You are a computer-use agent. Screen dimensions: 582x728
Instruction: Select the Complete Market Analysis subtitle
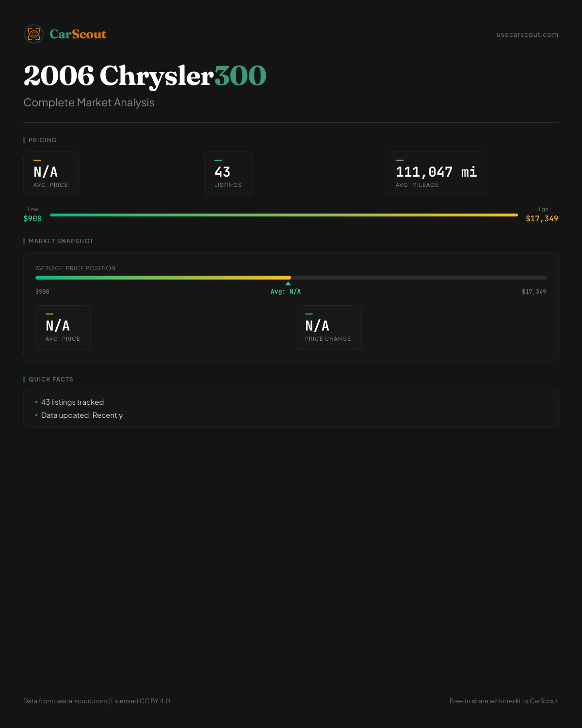[x=89, y=102]
